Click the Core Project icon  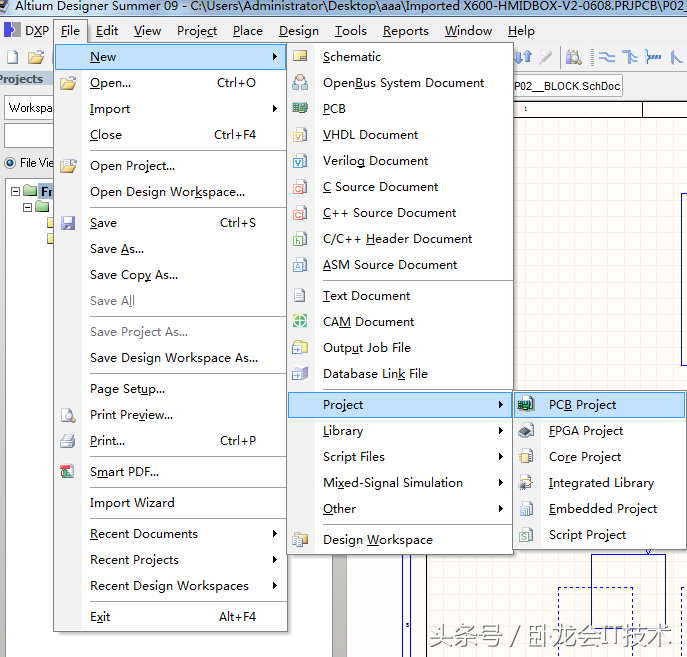coord(526,456)
